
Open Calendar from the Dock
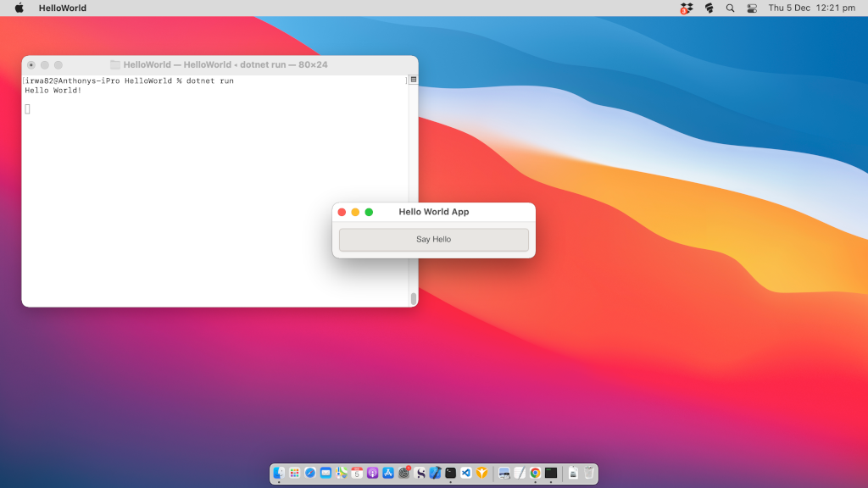coord(357,474)
